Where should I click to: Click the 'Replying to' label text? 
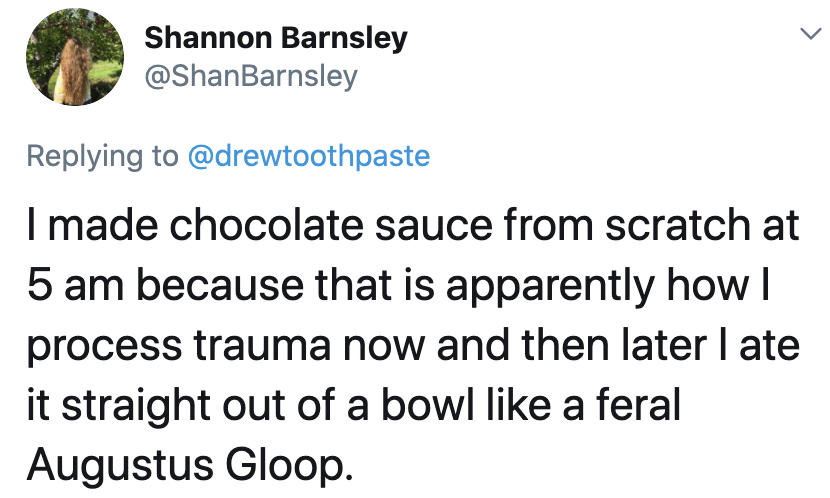coord(103,157)
